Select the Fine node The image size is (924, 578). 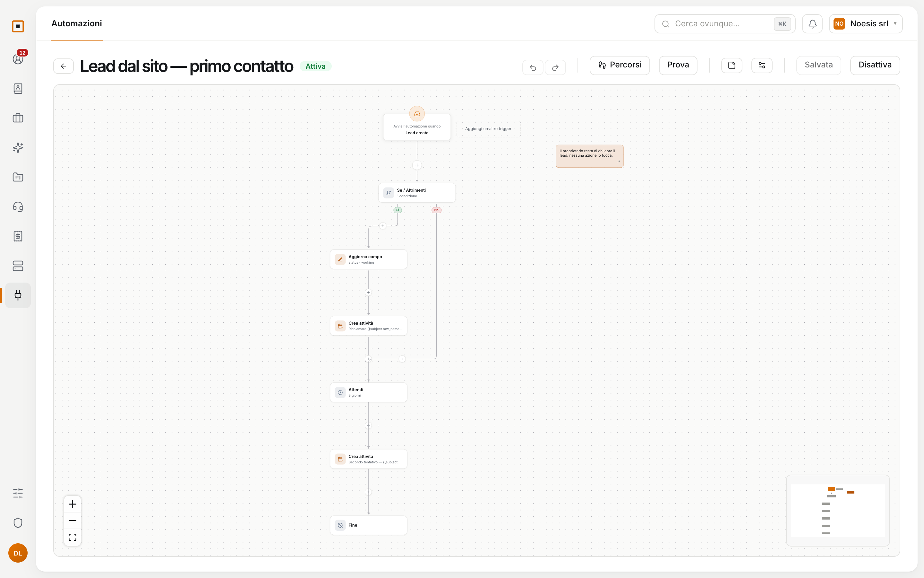[368, 525]
